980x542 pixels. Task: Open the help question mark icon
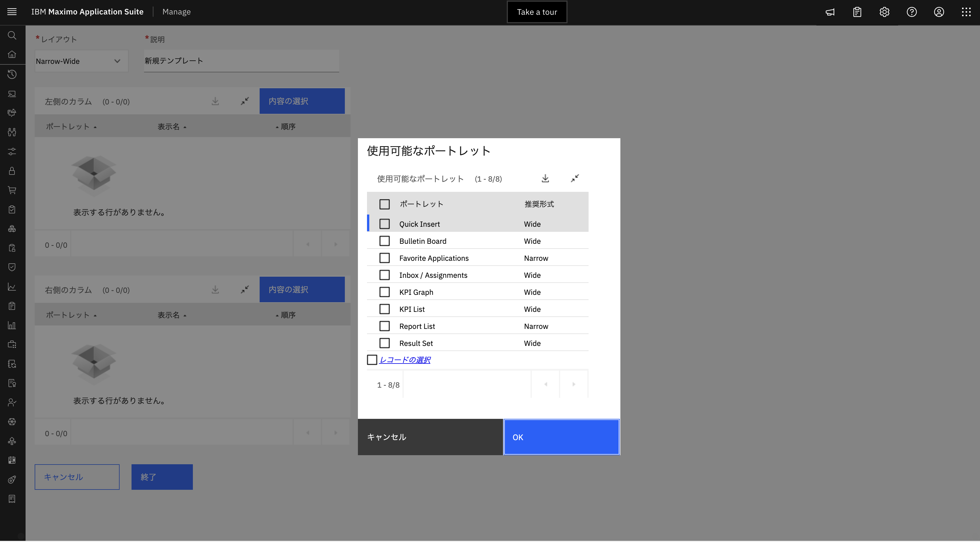point(912,12)
